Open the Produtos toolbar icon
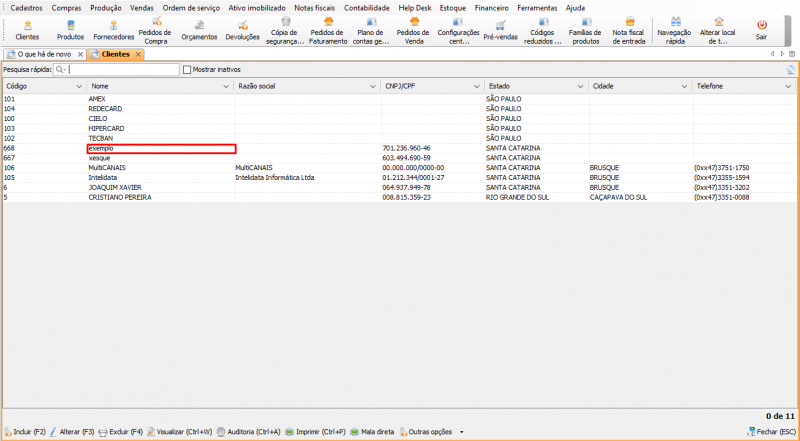 click(x=70, y=30)
